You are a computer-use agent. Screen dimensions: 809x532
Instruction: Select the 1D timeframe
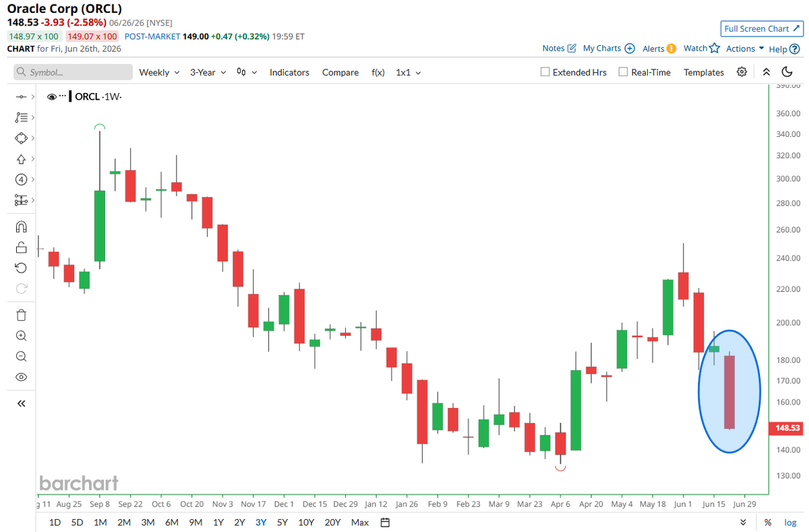55,522
